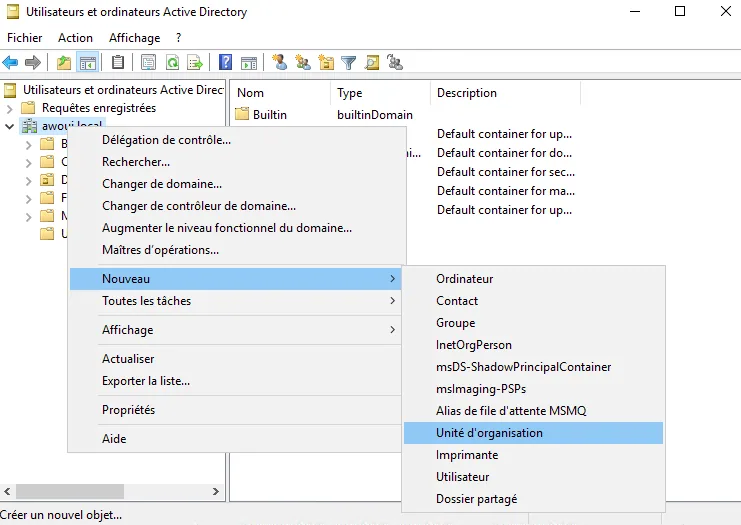This screenshot has height=525, width=741.
Task: Click the filter funnel icon
Action: click(x=349, y=62)
